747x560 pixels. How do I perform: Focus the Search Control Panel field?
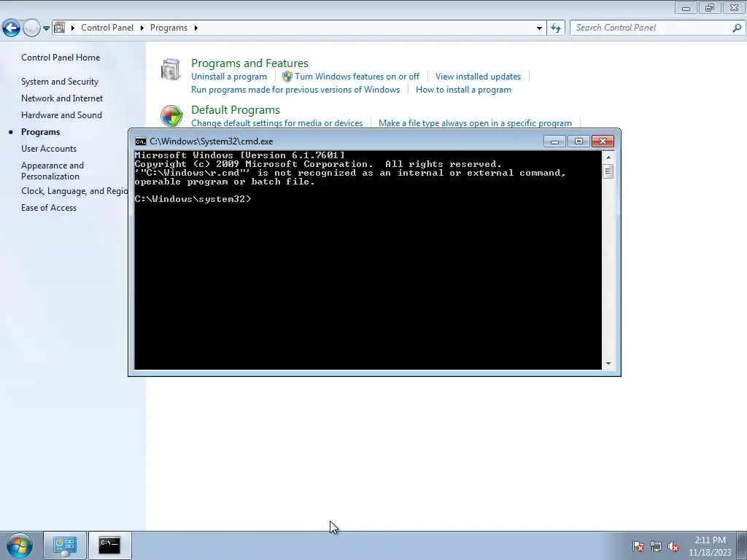pos(651,28)
